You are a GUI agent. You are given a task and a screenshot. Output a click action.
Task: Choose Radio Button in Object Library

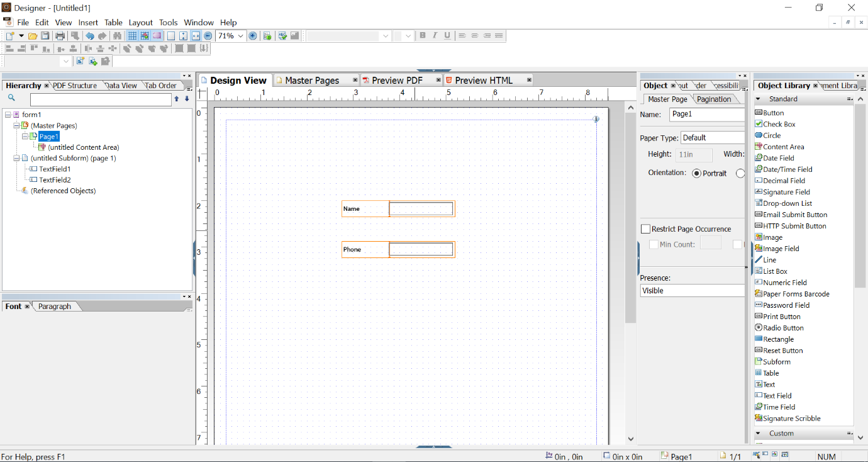point(779,328)
